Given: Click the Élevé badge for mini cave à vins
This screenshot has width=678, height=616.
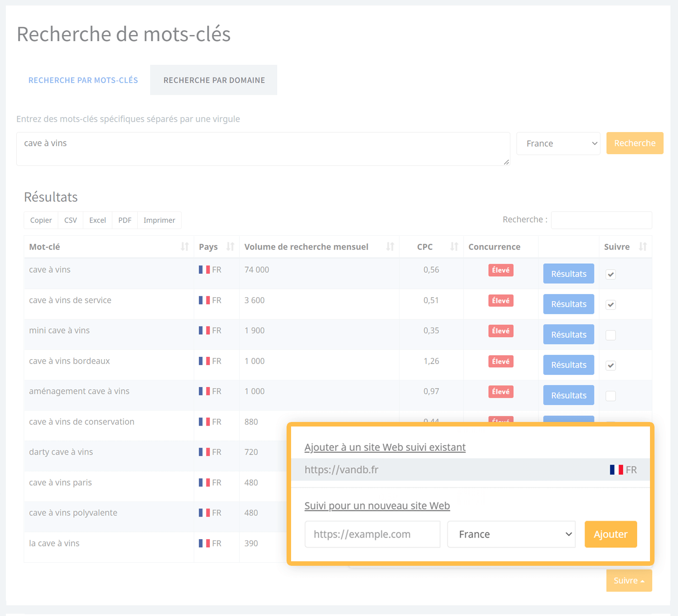Looking at the screenshot, I should point(500,331).
